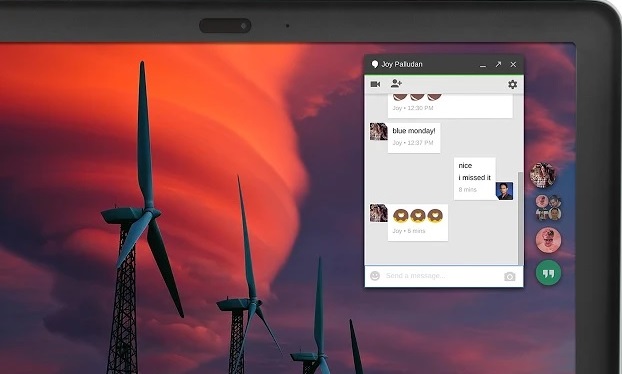The height and width of the screenshot is (374, 622).
Task: Click the 'Joy • 6 mins' timestamp
Action: click(409, 231)
